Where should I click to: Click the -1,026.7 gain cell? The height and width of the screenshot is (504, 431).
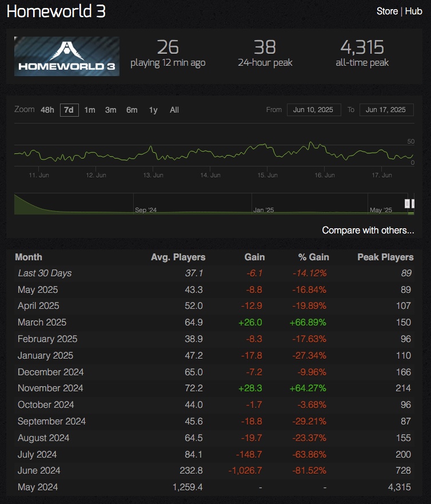[245, 471]
